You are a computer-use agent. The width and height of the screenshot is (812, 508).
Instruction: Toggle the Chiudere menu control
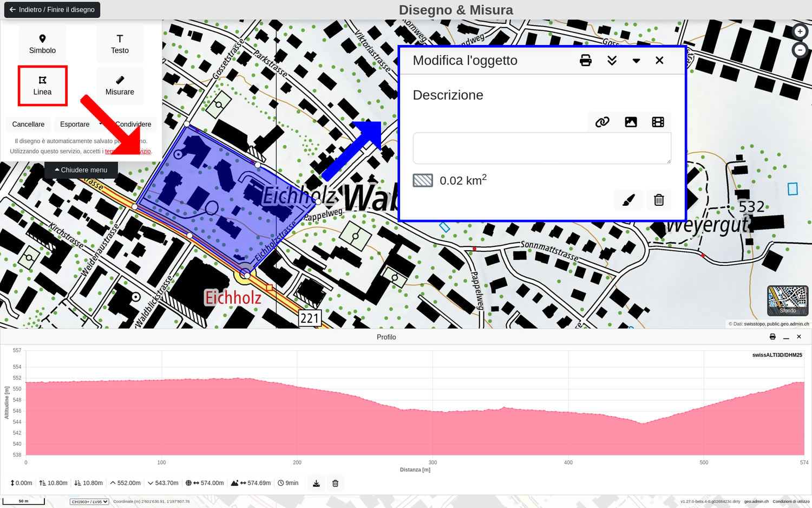81,170
